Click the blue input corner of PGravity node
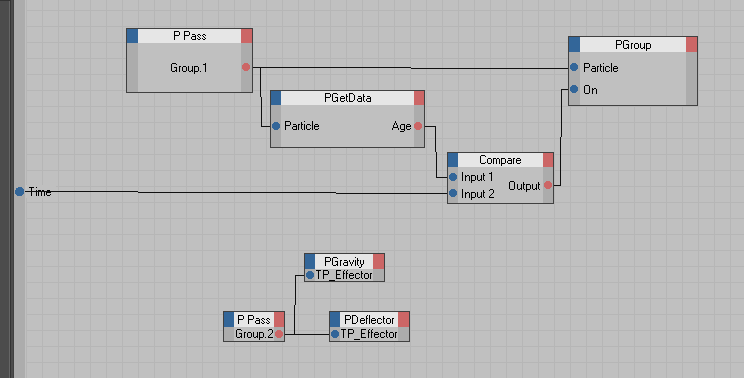The image size is (744, 378). [x=310, y=261]
